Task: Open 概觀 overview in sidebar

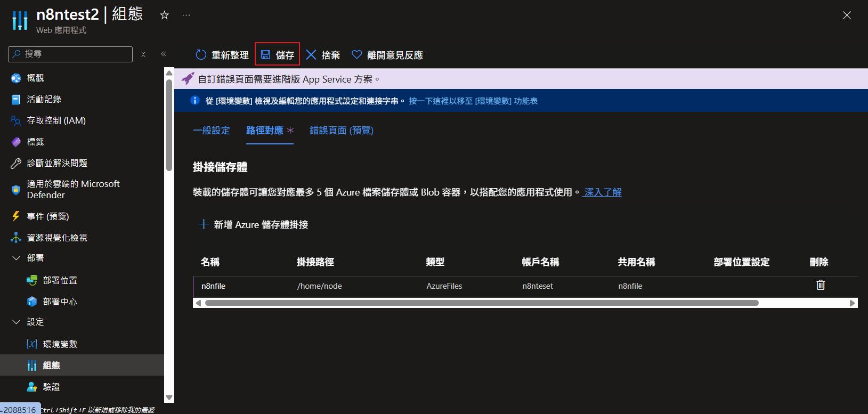Action: point(35,78)
